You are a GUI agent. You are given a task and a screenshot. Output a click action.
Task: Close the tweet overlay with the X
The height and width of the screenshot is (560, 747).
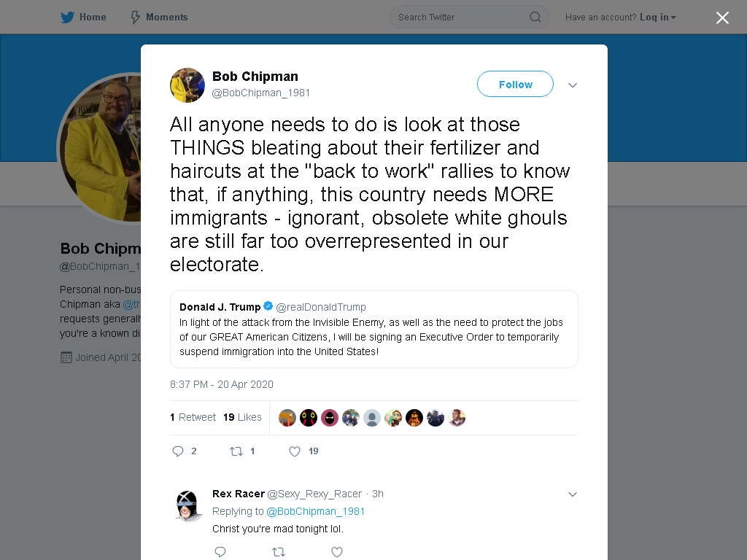coord(722,17)
